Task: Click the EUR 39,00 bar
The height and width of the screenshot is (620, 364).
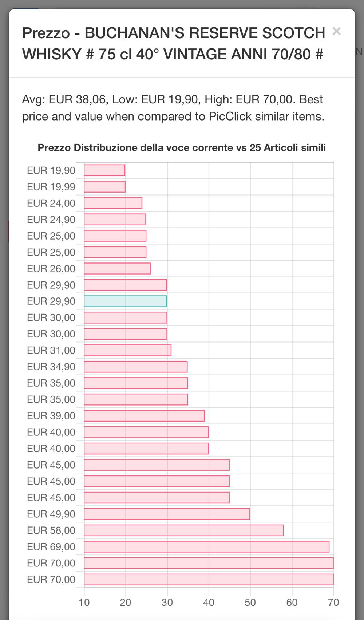Action: pyautogui.click(x=144, y=416)
